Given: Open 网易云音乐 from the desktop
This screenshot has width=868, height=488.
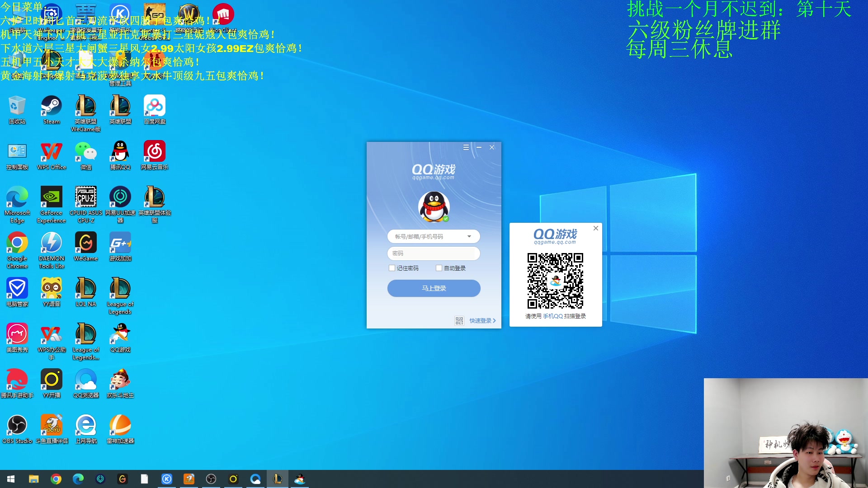Looking at the screenshot, I should tap(154, 151).
